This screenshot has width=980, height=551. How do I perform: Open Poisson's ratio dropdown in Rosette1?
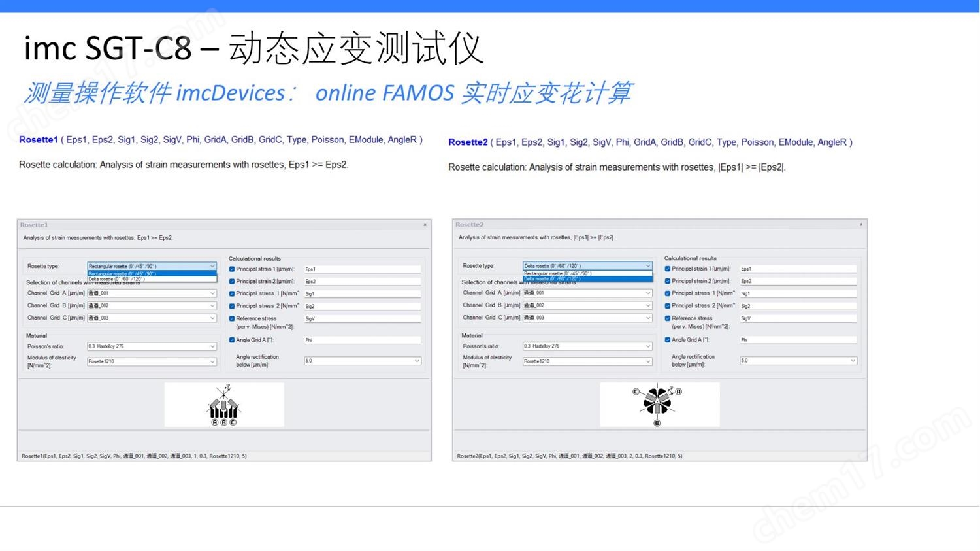coord(152,346)
